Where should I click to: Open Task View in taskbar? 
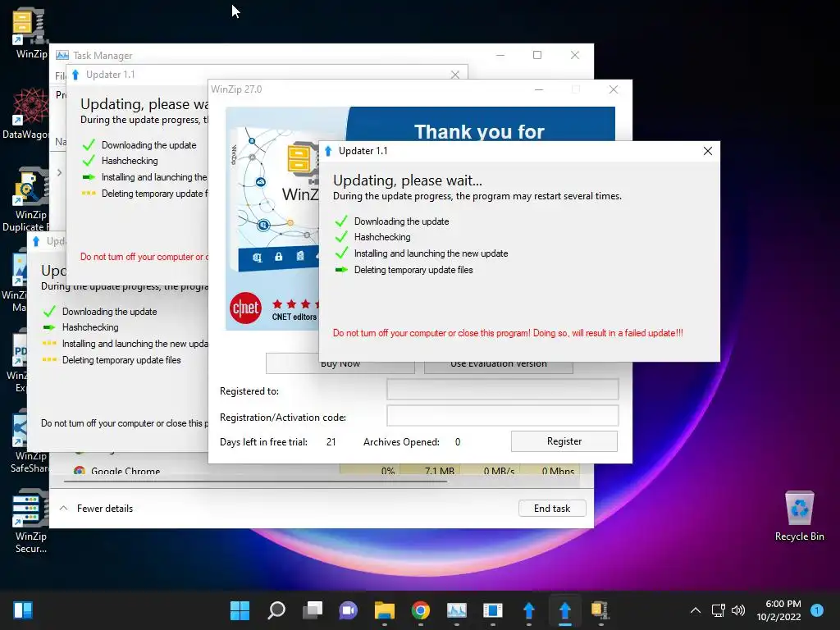313,610
